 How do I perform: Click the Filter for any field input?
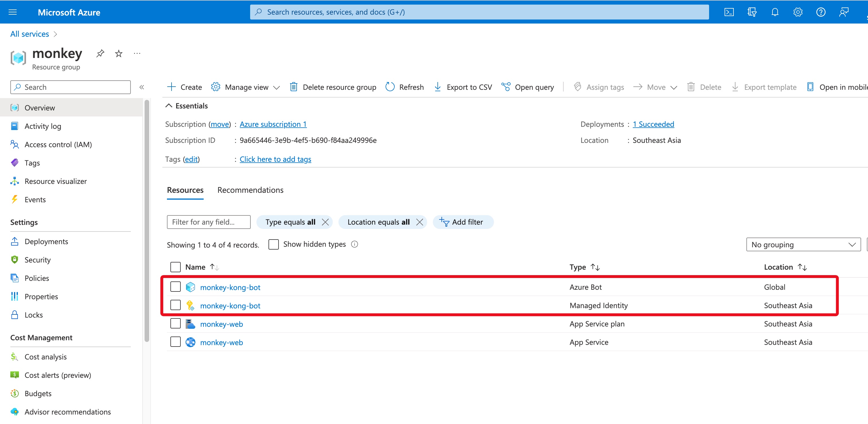(209, 222)
